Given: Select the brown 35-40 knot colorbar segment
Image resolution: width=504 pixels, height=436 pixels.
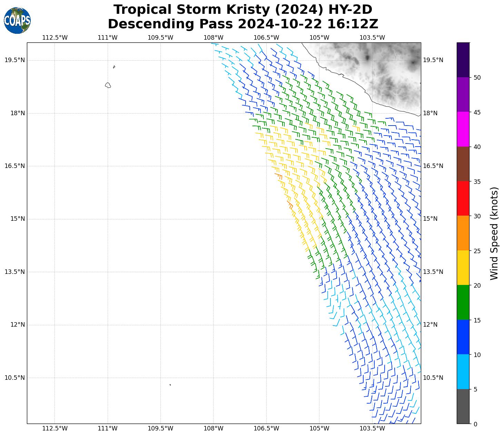Looking at the screenshot, I should tap(463, 164).
